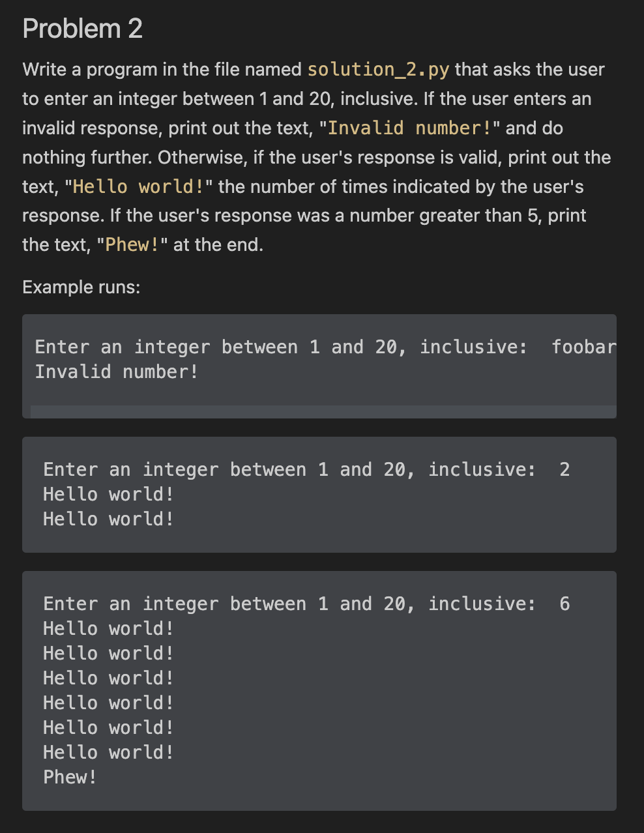The width and height of the screenshot is (644, 833).
Task: Click the "Phew!" inline code in description
Action: coord(132,244)
